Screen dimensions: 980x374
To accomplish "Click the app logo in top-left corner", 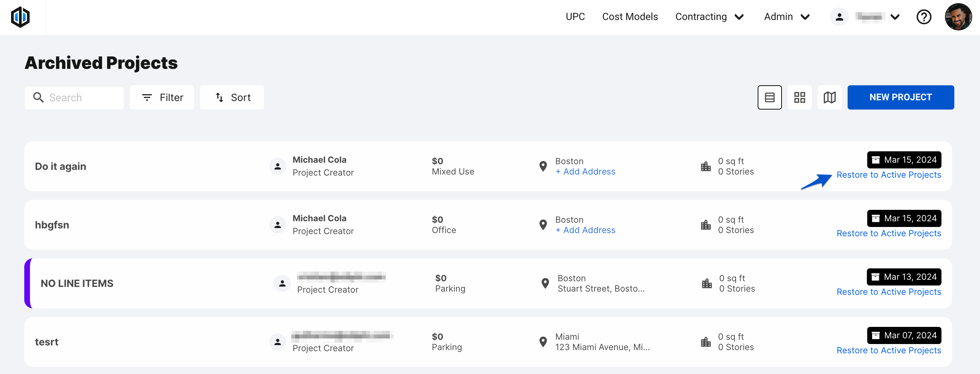I will [20, 17].
